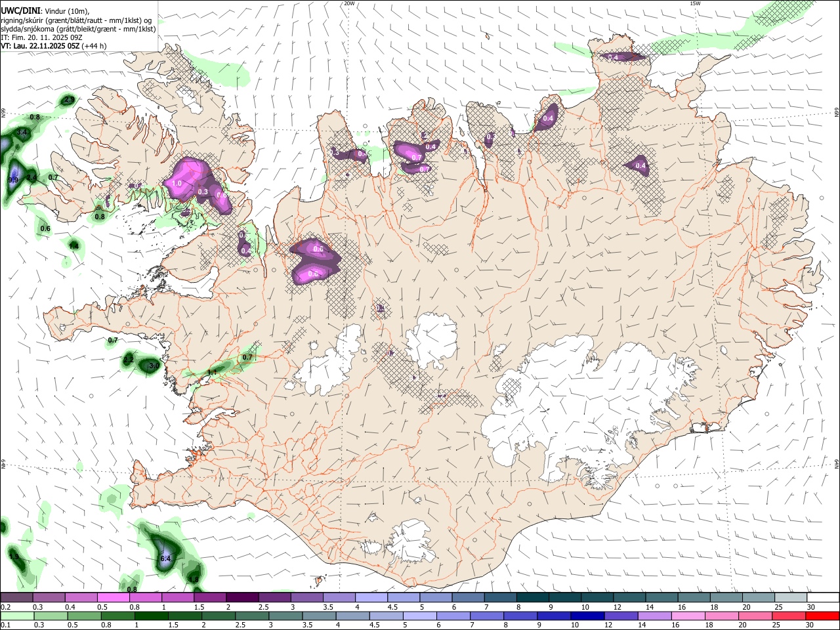Pick the navy blue 10–12 rain legend swatch

coord(589,616)
